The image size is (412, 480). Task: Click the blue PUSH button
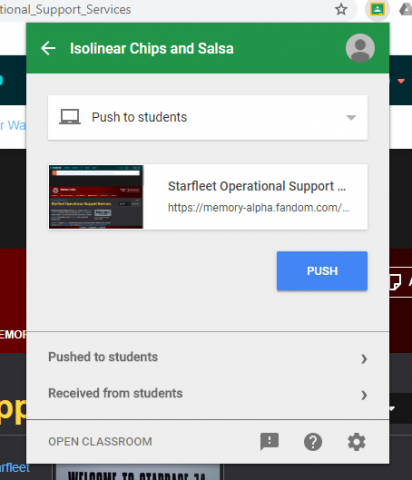point(322,271)
